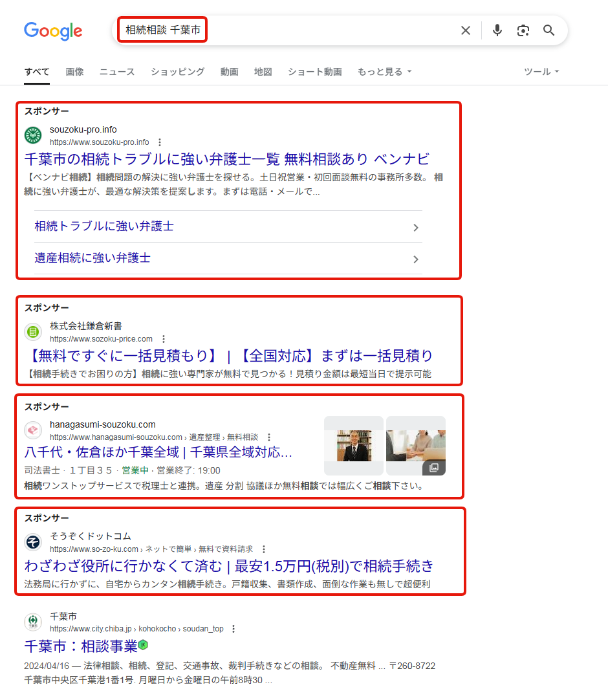Image resolution: width=608 pixels, height=700 pixels.
Task: Click the そうぞくドットコム site favicon
Action: [x=33, y=542]
